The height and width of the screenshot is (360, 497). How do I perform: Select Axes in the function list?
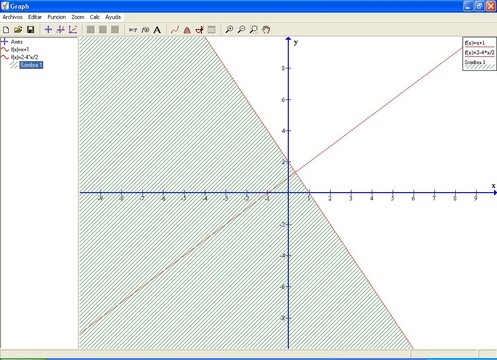pos(16,42)
